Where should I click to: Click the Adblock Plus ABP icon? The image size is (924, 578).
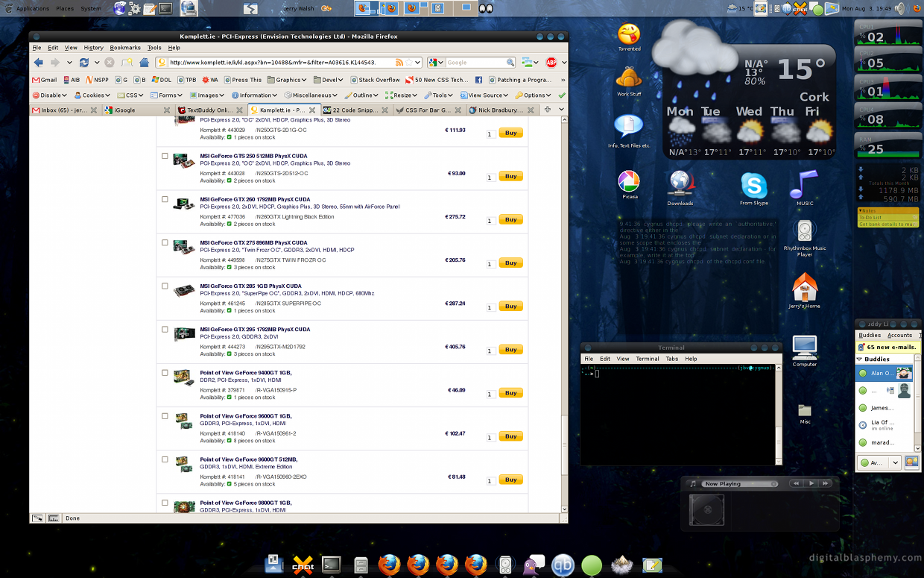pyautogui.click(x=551, y=63)
